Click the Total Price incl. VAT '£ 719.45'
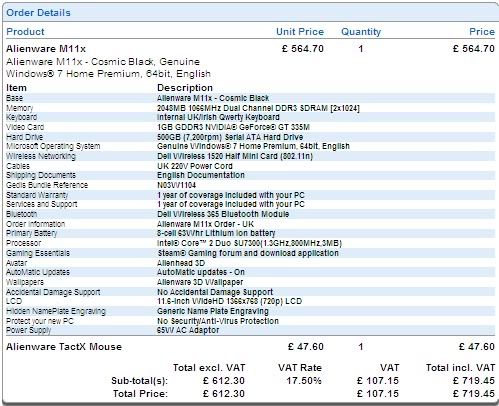Image resolution: width=499 pixels, height=406 pixels. 474,393
